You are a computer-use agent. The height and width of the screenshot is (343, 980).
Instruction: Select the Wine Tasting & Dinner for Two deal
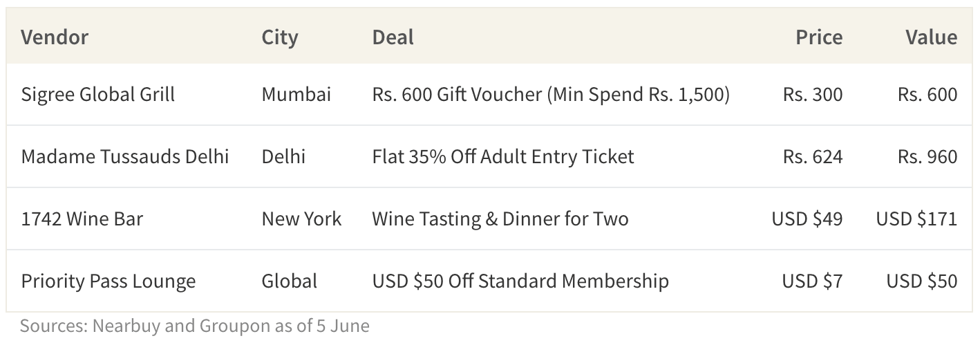click(x=500, y=219)
